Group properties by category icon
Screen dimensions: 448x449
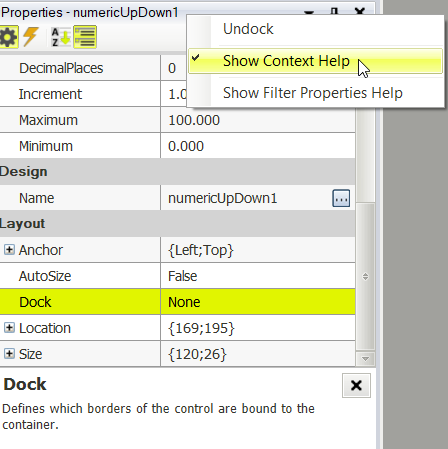85,37
